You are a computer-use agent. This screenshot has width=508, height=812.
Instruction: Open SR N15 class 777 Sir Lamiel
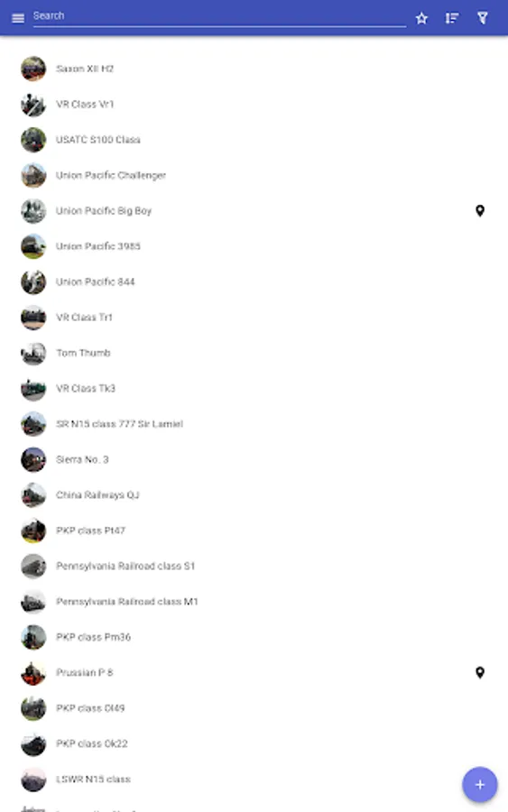click(x=254, y=424)
